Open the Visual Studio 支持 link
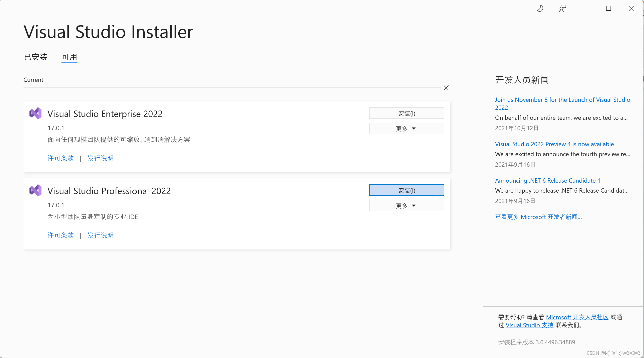The height and width of the screenshot is (358, 644). point(529,325)
